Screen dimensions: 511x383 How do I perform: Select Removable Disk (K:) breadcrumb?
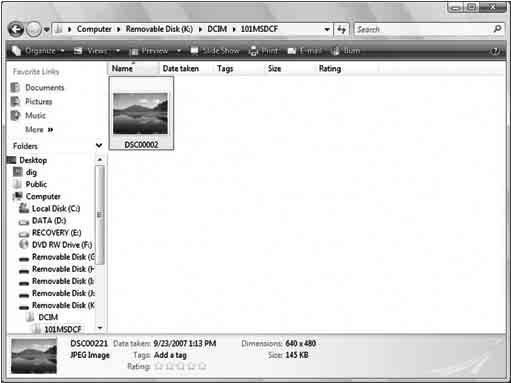tap(159, 29)
